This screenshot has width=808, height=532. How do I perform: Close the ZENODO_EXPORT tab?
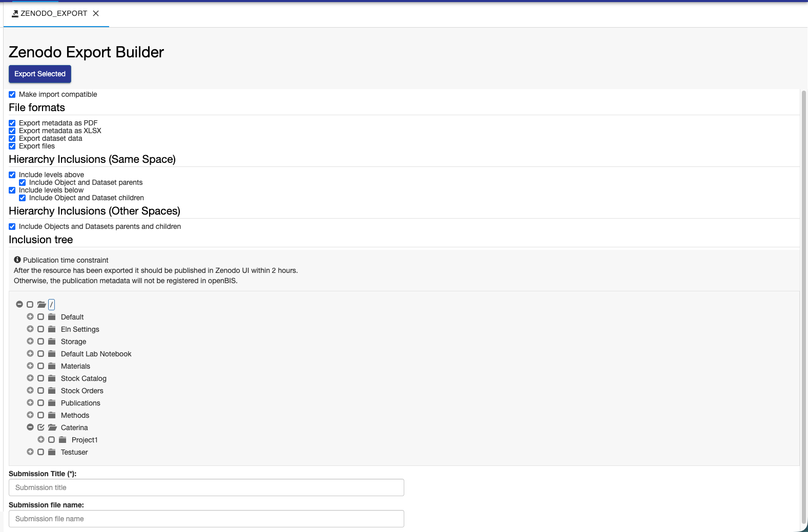(96, 13)
